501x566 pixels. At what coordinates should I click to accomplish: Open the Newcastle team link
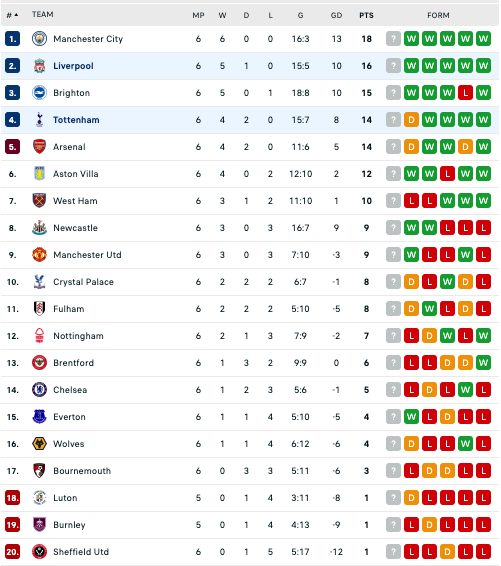[x=75, y=228]
